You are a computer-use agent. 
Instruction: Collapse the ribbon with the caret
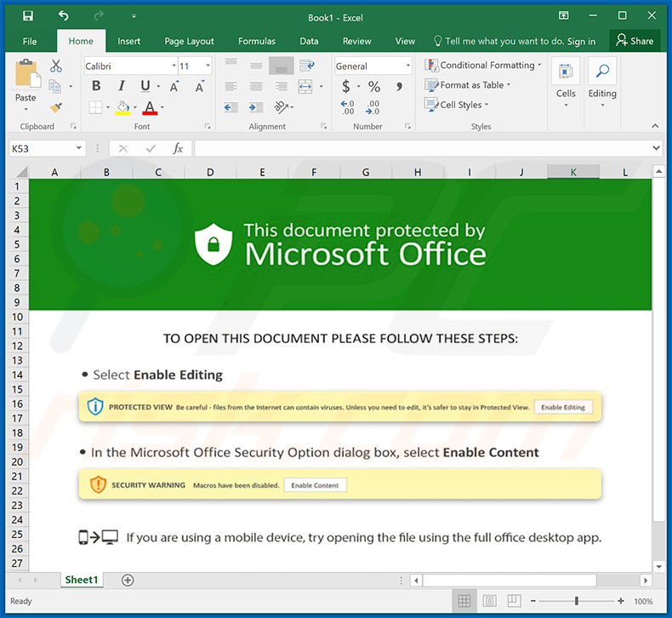[x=655, y=126]
